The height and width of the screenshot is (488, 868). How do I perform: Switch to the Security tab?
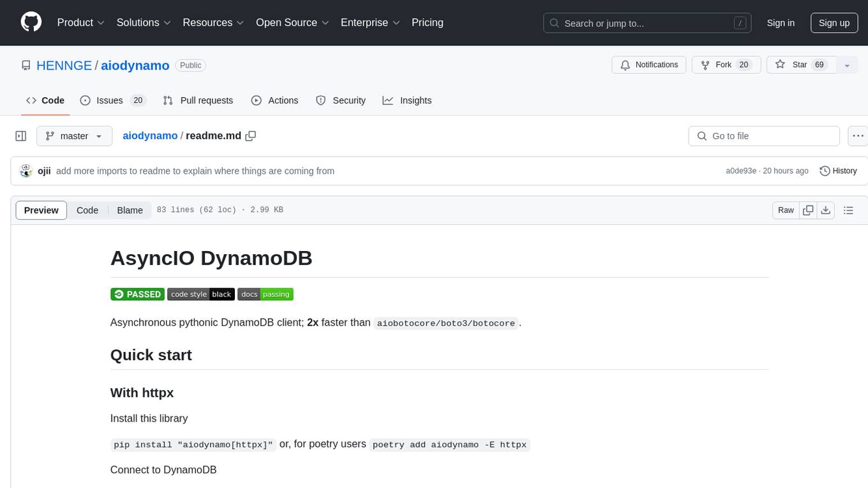pos(341,100)
